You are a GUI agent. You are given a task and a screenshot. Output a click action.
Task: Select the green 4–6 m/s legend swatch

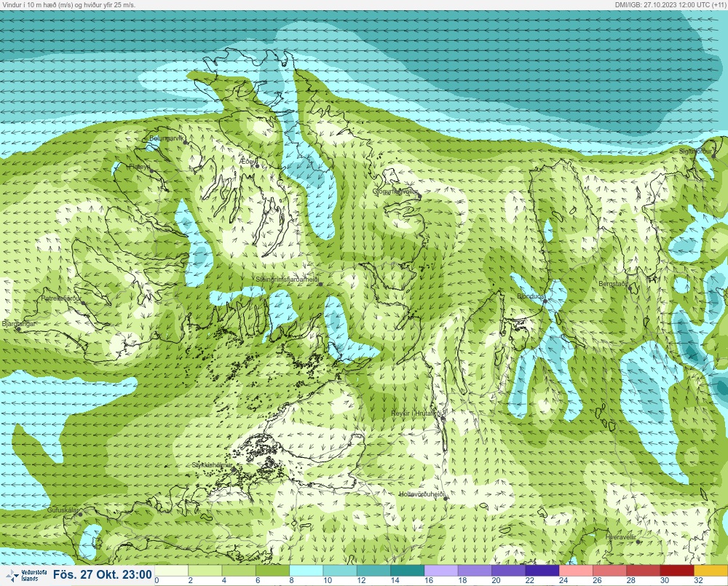(x=239, y=571)
